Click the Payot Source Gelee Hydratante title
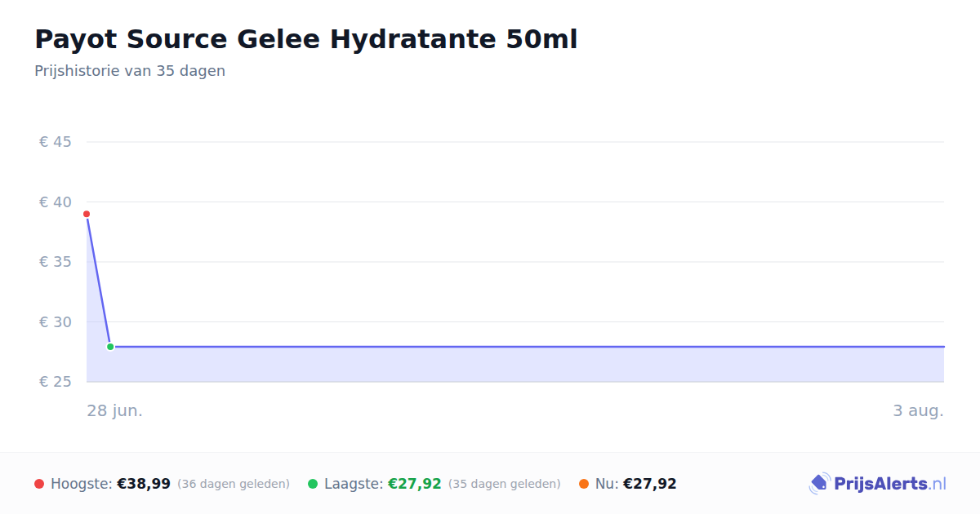Screen dimensions: 980x514 [x=306, y=39]
